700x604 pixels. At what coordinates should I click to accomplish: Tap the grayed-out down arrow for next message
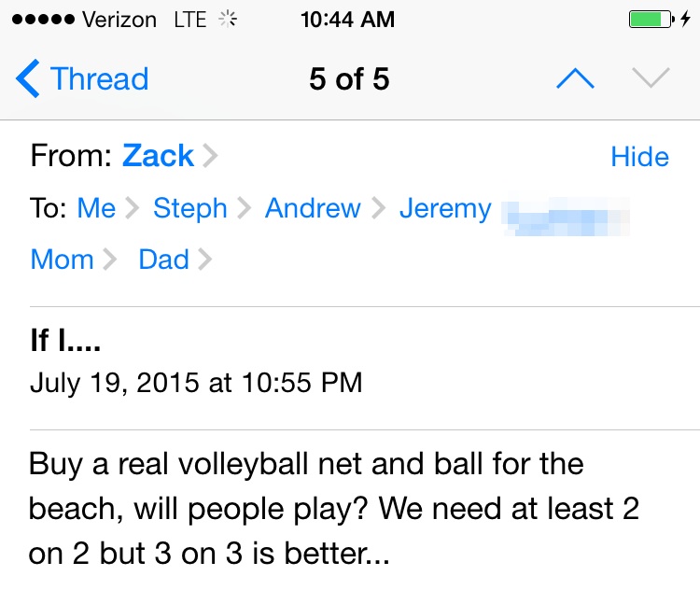coord(651,79)
